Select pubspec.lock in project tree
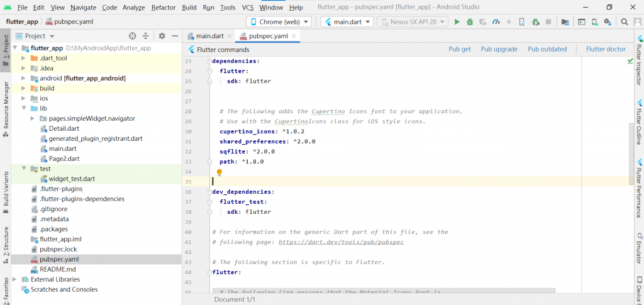 58,249
